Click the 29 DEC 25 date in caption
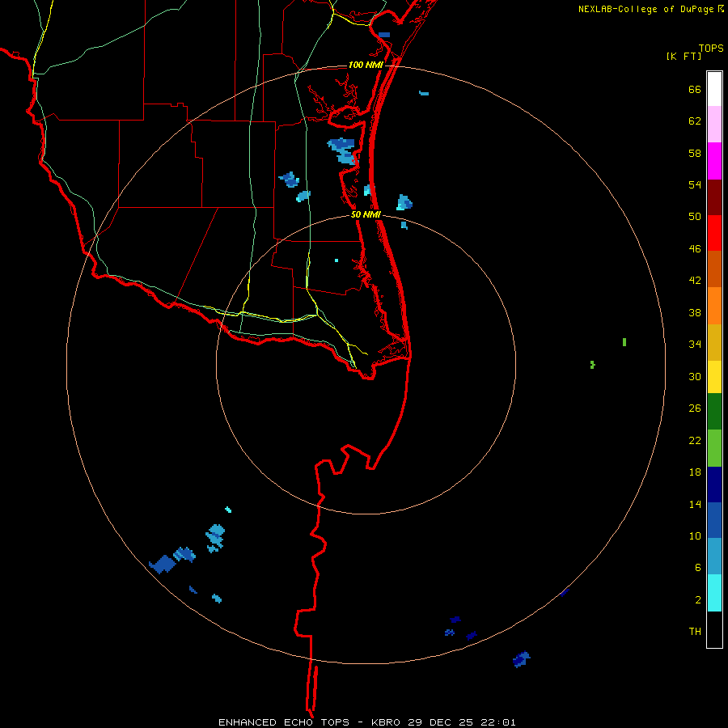The height and width of the screenshot is (728, 728). tap(441, 722)
